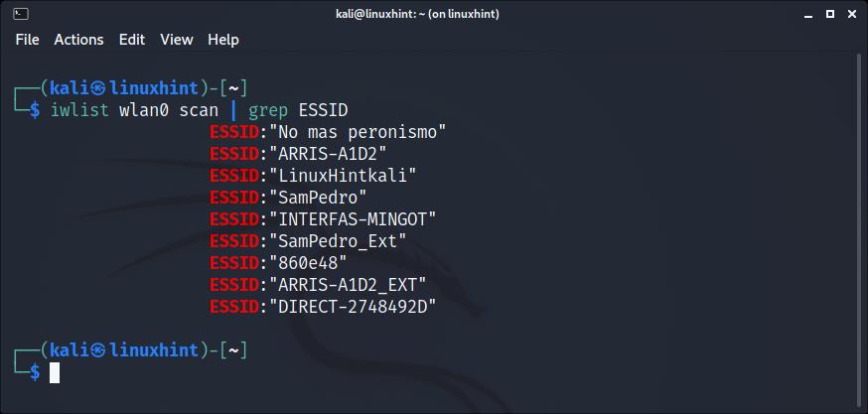868x414 pixels.
Task: Open the Actions menu
Action: coord(78,40)
